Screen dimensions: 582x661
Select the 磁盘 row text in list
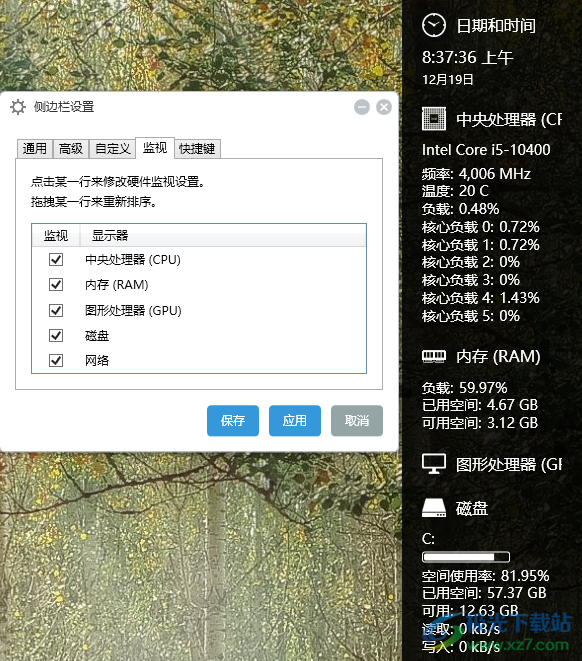97,336
